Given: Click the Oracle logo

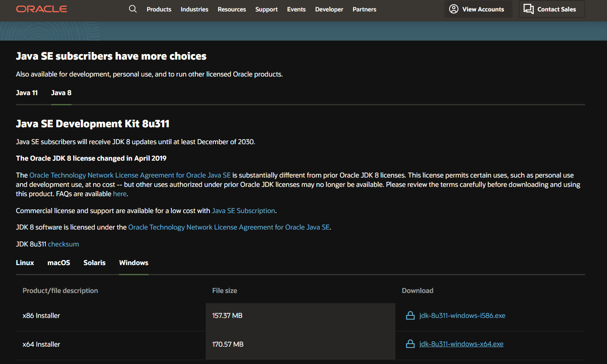Looking at the screenshot, I should pos(41,9).
